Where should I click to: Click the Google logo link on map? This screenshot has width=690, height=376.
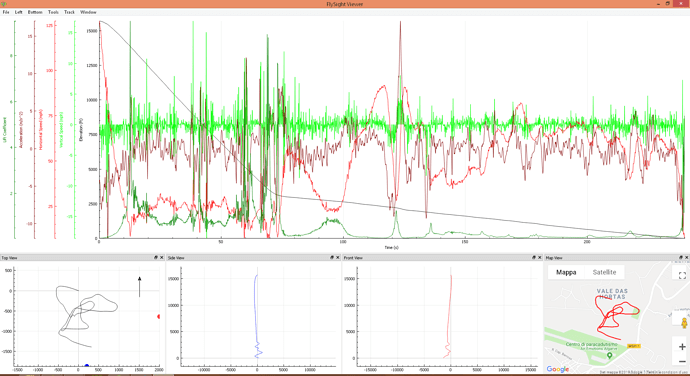(x=558, y=369)
